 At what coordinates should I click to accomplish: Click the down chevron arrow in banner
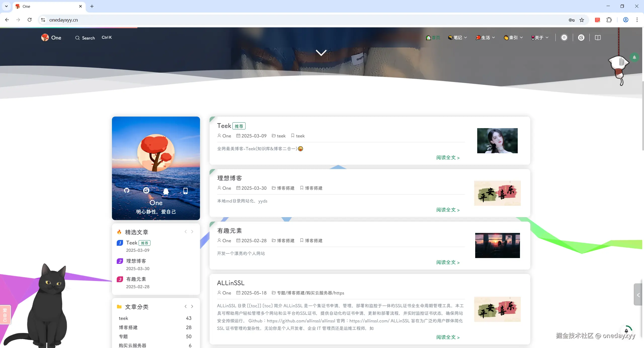pyautogui.click(x=321, y=53)
